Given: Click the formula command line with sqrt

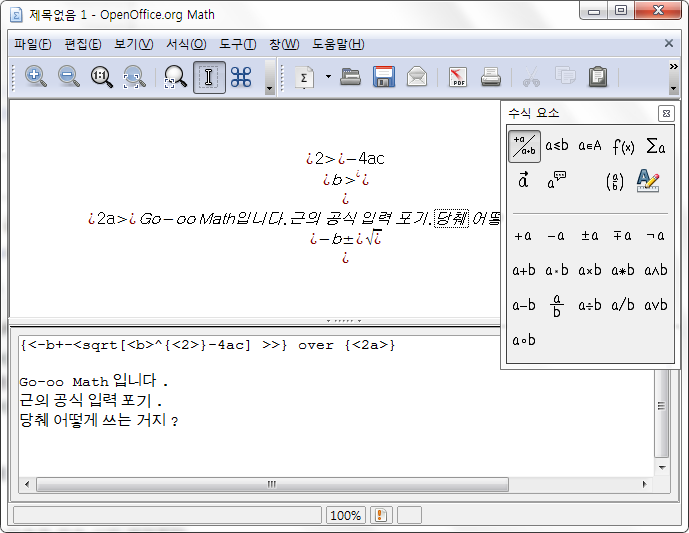Looking at the screenshot, I should (208, 345).
